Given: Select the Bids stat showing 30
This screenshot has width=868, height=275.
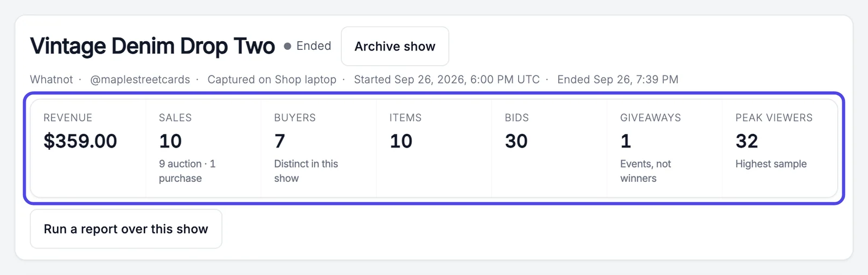Looking at the screenshot, I should pyautogui.click(x=549, y=148).
